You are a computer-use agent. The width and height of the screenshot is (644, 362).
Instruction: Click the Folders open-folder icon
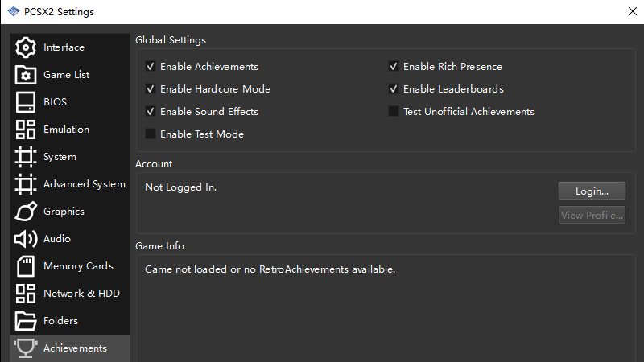pyautogui.click(x=26, y=321)
